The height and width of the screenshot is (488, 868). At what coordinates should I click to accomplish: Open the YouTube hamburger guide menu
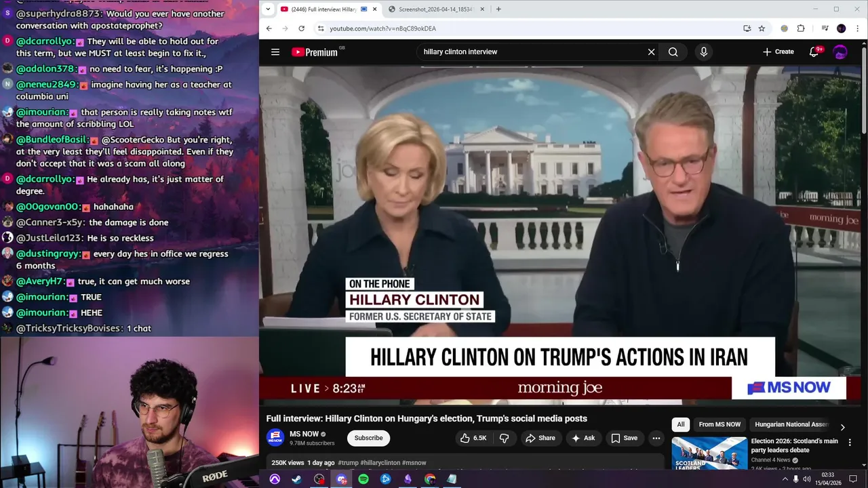[275, 52]
